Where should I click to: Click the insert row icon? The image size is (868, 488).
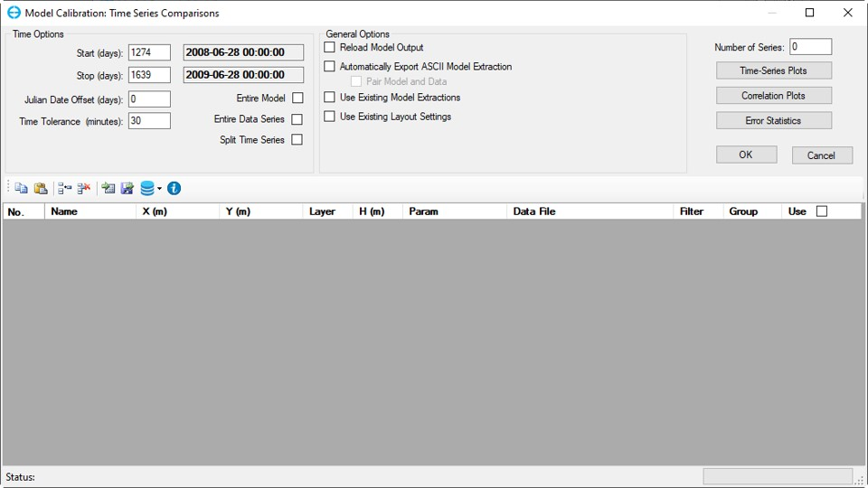point(64,188)
